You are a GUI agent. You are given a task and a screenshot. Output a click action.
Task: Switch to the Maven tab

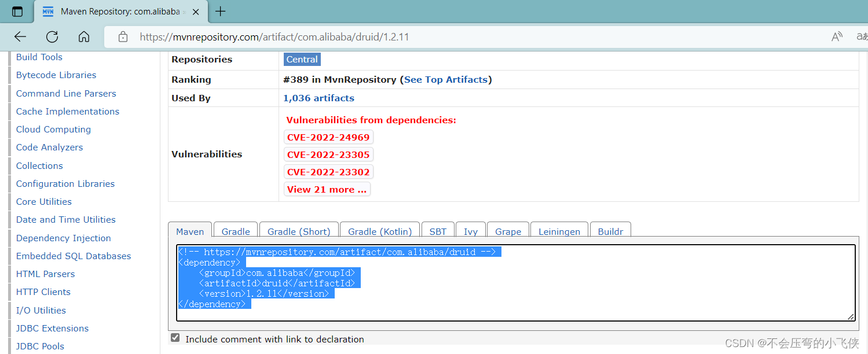pos(190,231)
